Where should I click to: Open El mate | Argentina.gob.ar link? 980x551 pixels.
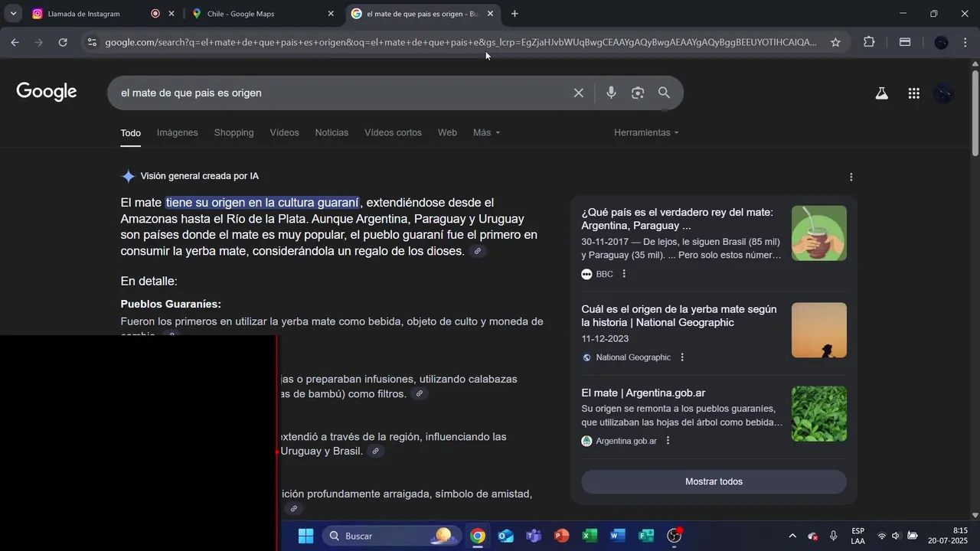pyautogui.click(x=643, y=393)
